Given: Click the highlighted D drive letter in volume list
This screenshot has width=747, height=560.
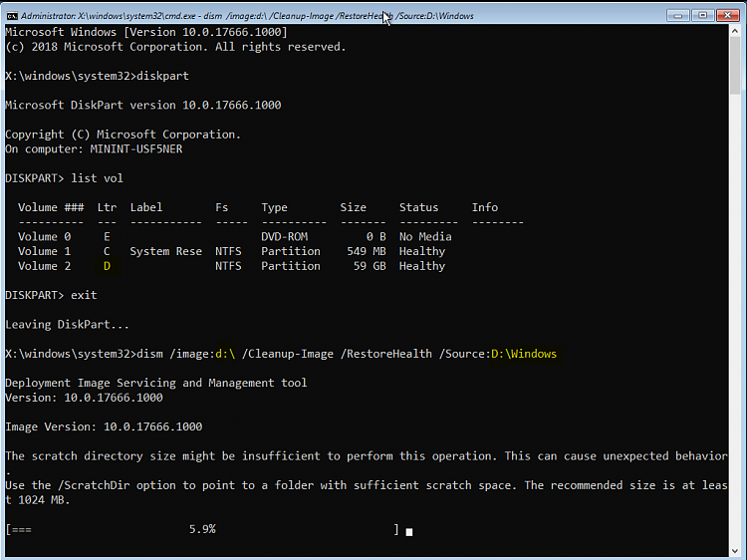Looking at the screenshot, I should click(107, 266).
